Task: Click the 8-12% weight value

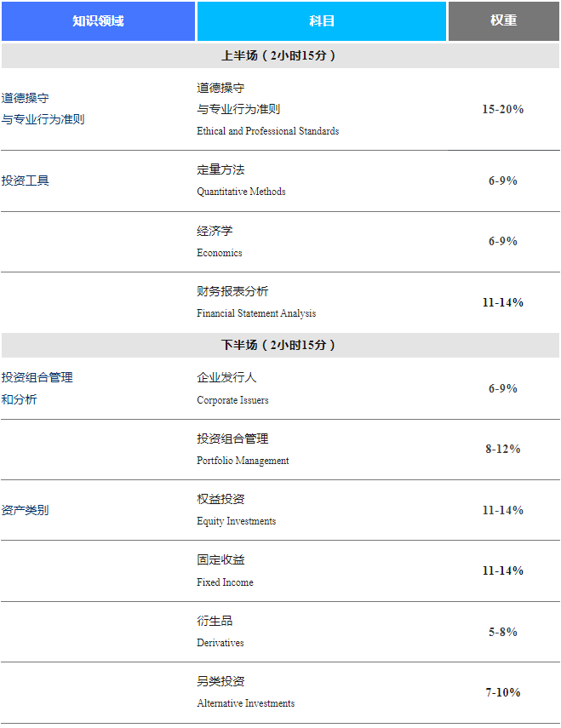Action: (x=502, y=449)
